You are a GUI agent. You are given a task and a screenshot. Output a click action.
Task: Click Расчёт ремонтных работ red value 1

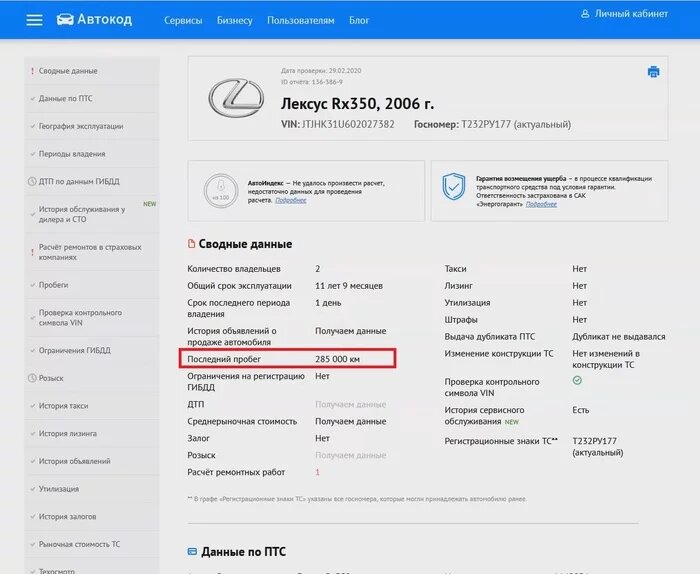pyautogui.click(x=317, y=472)
